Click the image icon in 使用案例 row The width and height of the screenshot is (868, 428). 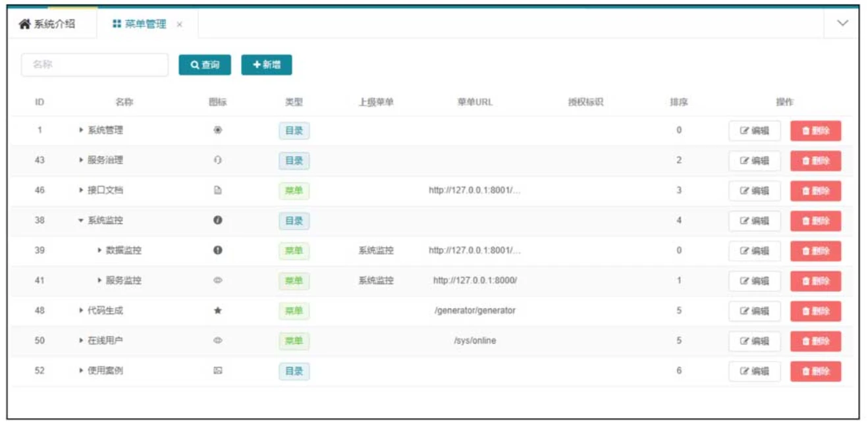pos(218,371)
